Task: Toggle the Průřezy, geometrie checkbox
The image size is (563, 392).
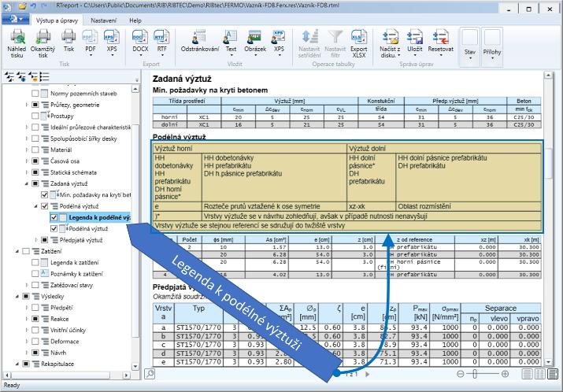Action: [35, 105]
